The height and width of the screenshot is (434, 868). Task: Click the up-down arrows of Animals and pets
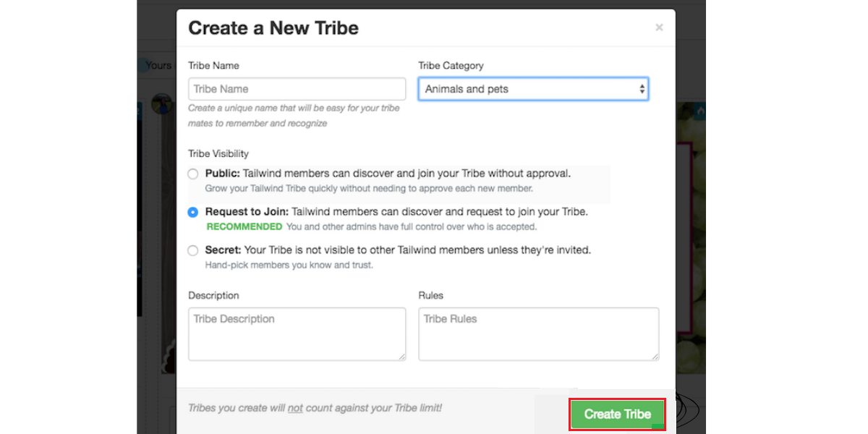coord(642,89)
